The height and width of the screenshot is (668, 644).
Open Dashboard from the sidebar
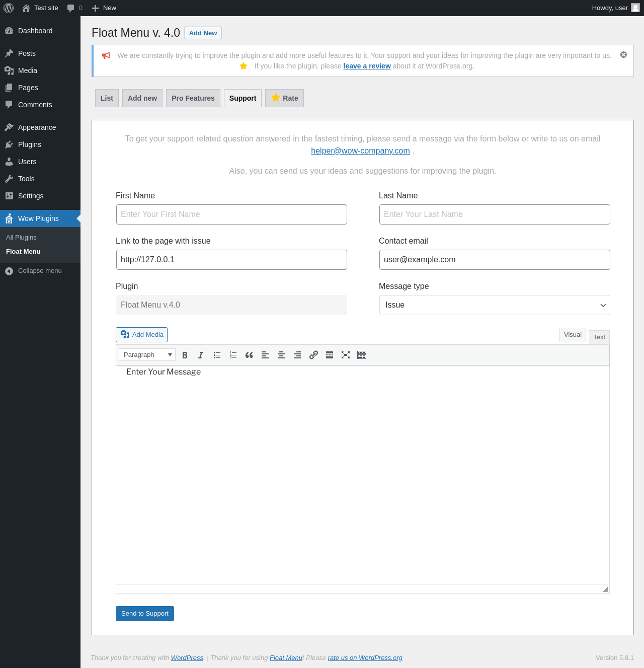click(40, 31)
